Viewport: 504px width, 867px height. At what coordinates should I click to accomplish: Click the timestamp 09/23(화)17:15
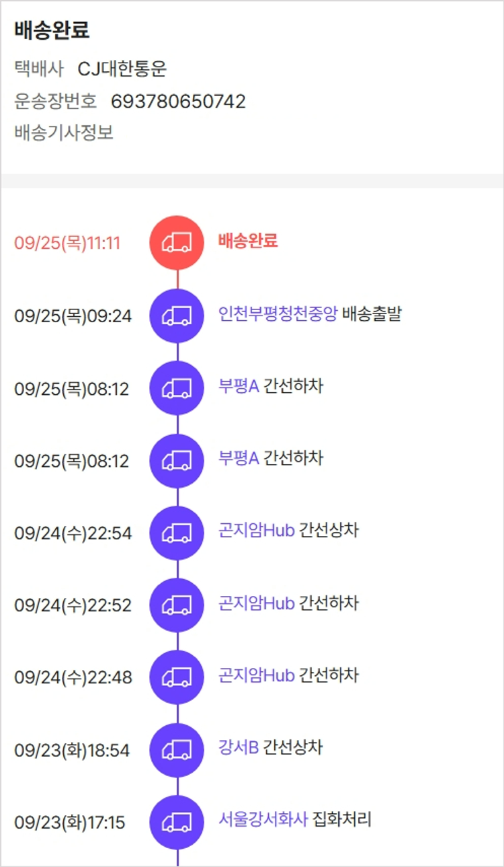click(70, 823)
